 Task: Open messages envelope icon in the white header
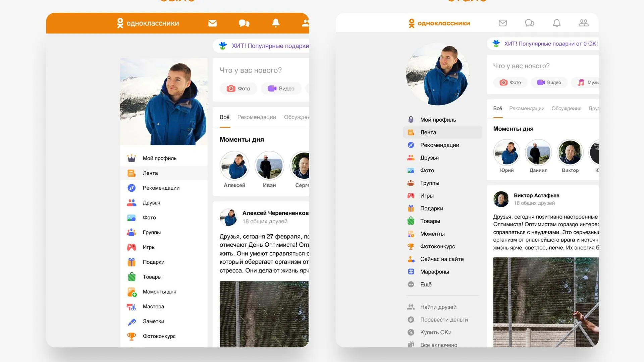(x=502, y=23)
